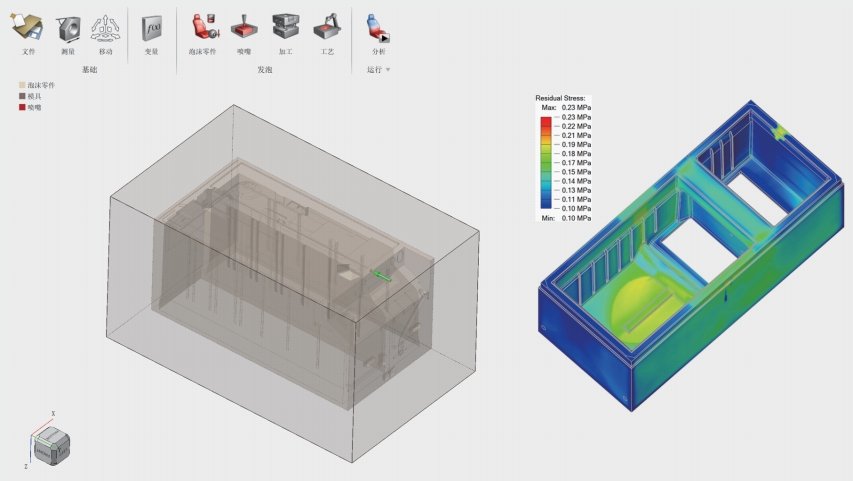Viewport: 853px width, 481px height.
Task: Open the 工艺 (Process) robot arm icon
Action: click(327, 27)
